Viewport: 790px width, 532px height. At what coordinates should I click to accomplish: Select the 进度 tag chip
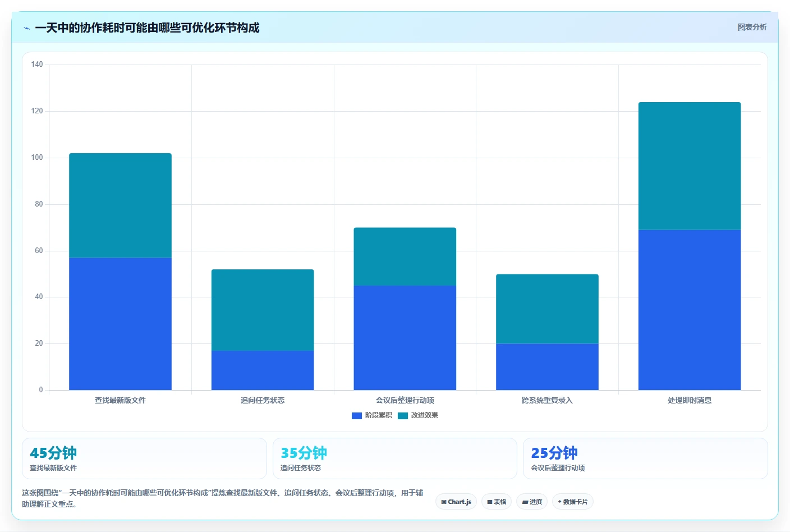(x=532, y=502)
